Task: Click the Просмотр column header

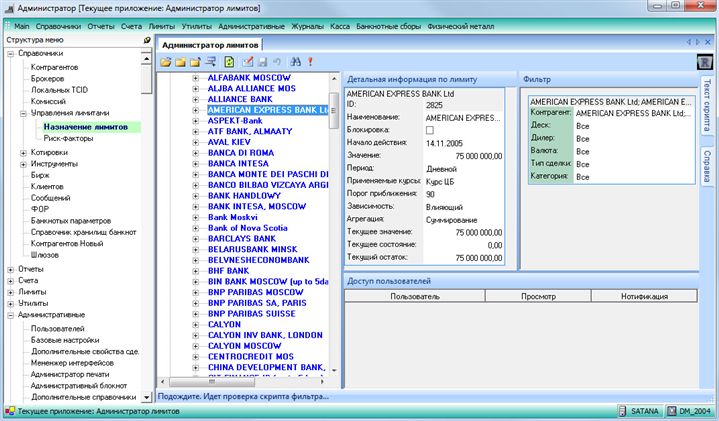Action: [538, 296]
